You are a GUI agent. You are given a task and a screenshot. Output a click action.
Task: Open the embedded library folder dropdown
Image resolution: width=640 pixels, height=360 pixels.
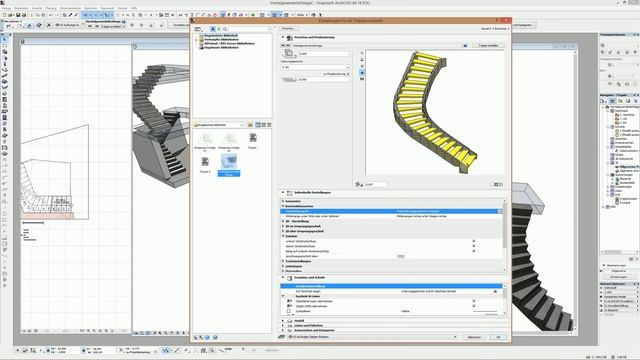[x=219, y=125]
